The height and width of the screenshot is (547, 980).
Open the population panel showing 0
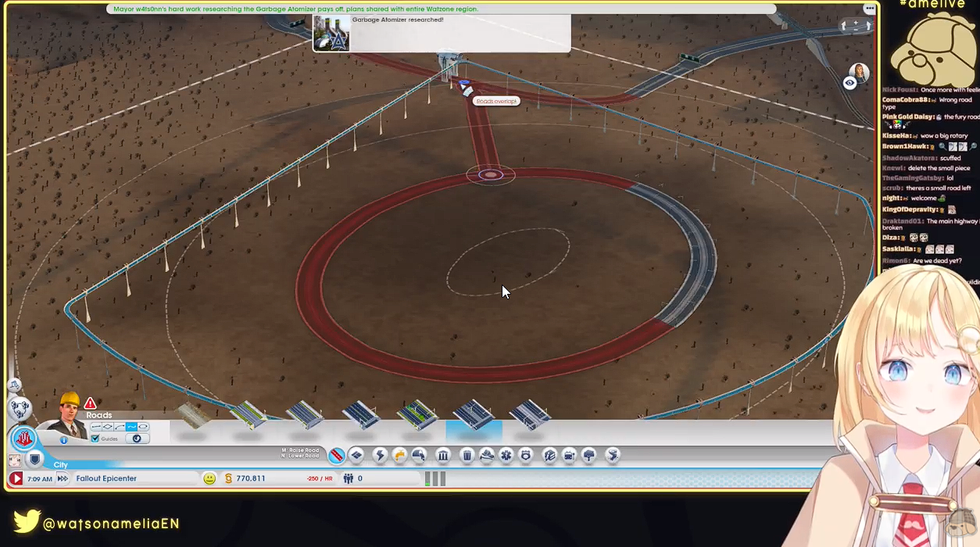click(353, 478)
